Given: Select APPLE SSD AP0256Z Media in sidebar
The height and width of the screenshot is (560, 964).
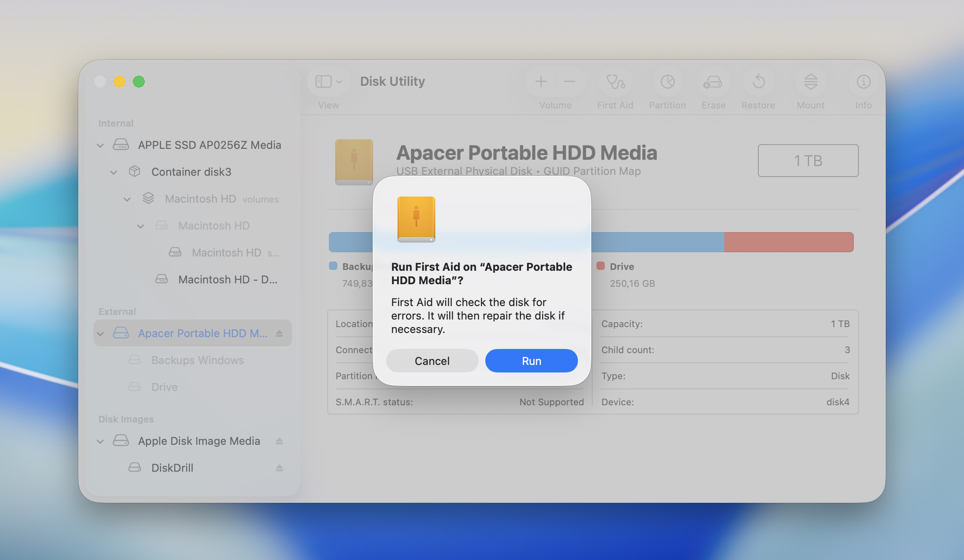Looking at the screenshot, I should pos(193,145).
